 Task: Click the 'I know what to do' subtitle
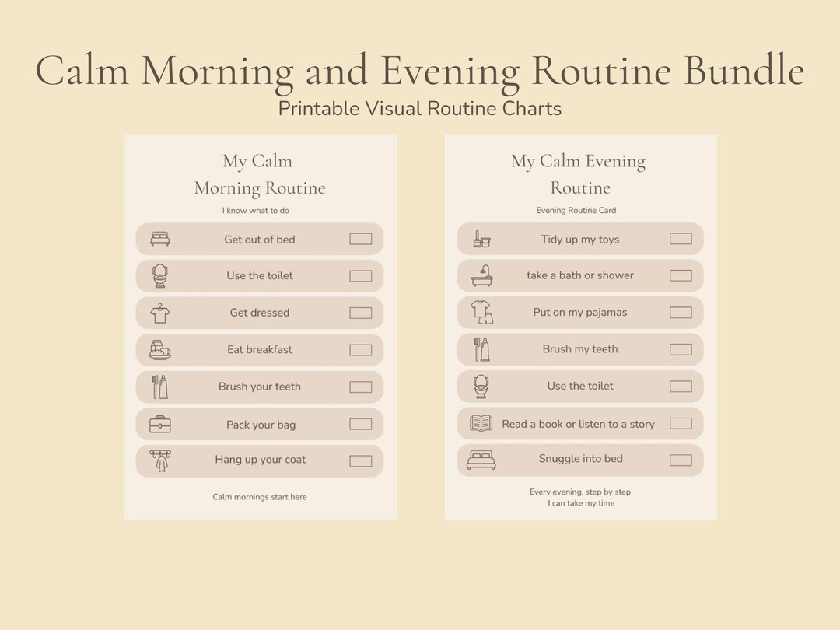click(x=256, y=211)
